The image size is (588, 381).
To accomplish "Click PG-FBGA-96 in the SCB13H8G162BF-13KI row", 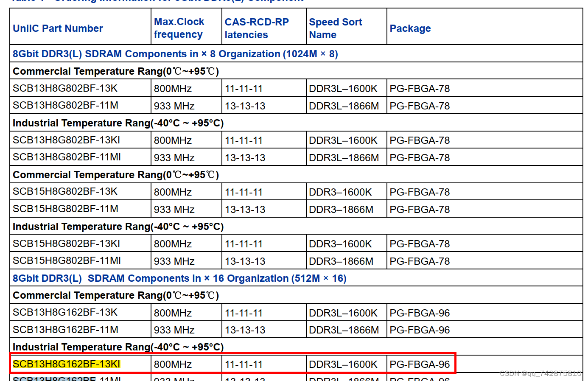I will click(420, 364).
